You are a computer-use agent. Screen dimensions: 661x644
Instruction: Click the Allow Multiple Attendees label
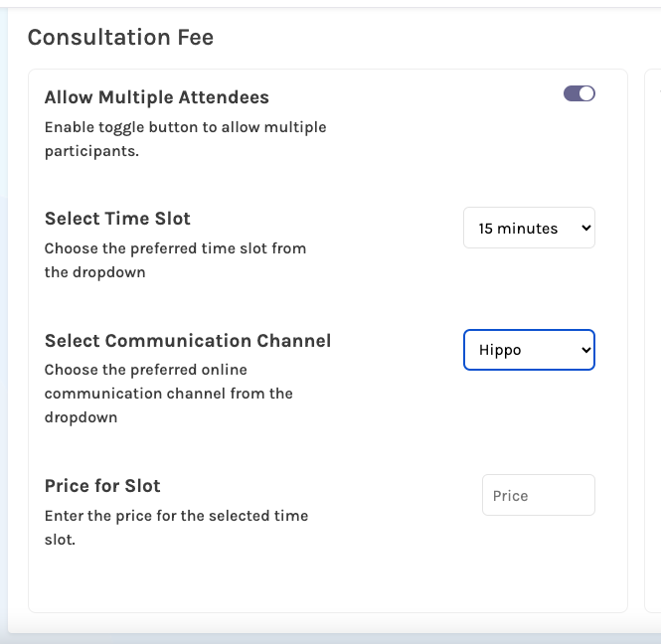[157, 97]
